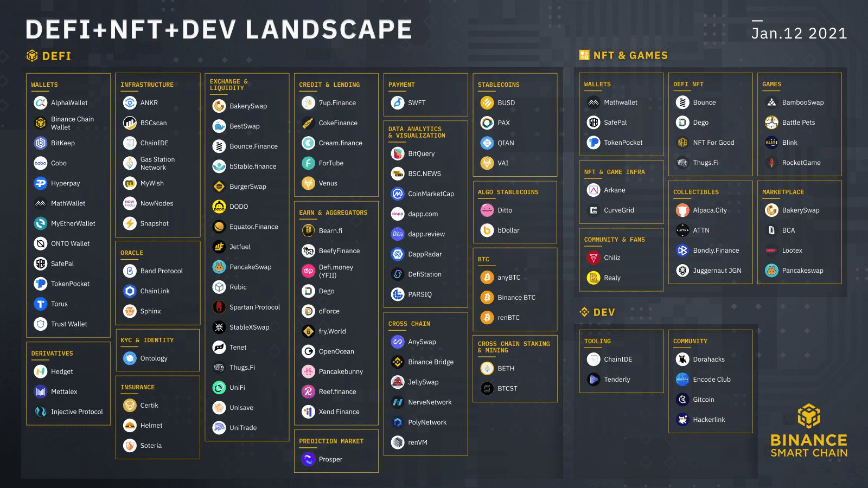Click the CoinMarketCap logo icon
This screenshot has width=868, height=488.
point(398,194)
